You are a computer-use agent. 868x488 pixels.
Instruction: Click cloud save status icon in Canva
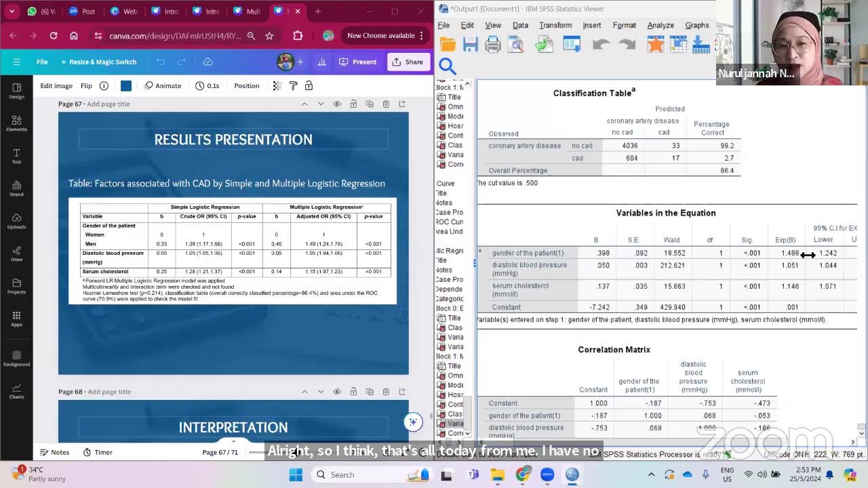click(208, 62)
